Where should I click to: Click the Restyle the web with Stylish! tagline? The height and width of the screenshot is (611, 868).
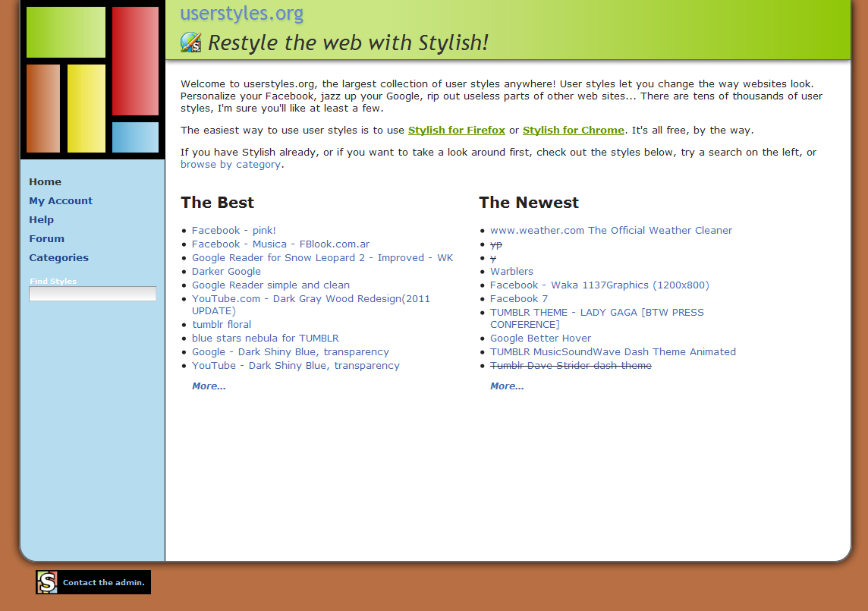[x=348, y=43]
